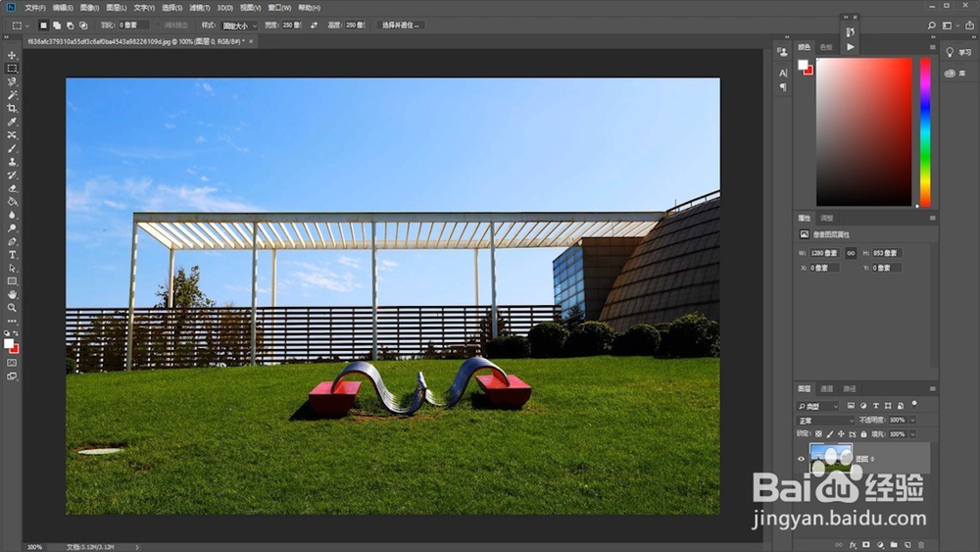
Task: Open the layer opacity dropdown arrow
Action: pyautogui.click(x=912, y=420)
